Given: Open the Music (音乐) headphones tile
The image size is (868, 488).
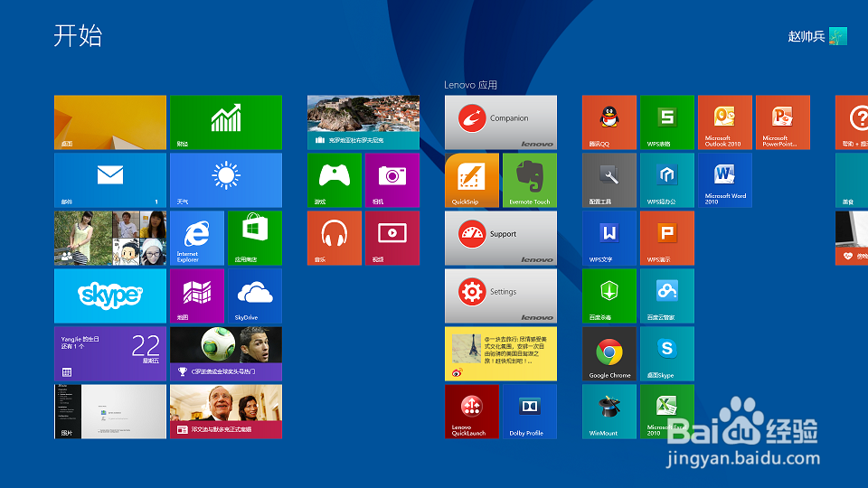Looking at the screenshot, I should tap(335, 238).
